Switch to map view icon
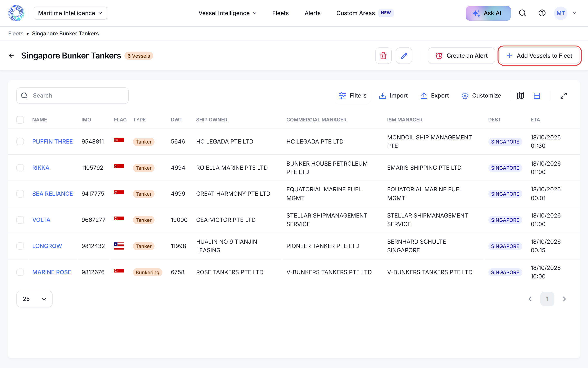588x368 pixels. pyautogui.click(x=520, y=96)
